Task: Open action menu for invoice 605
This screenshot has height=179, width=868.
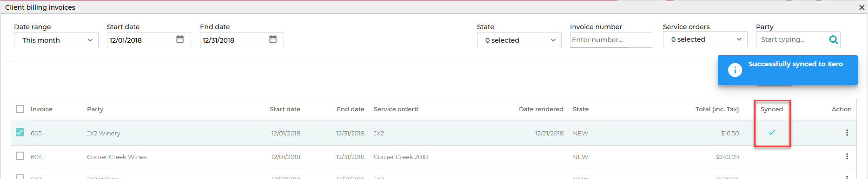Action: click(847, 133)
